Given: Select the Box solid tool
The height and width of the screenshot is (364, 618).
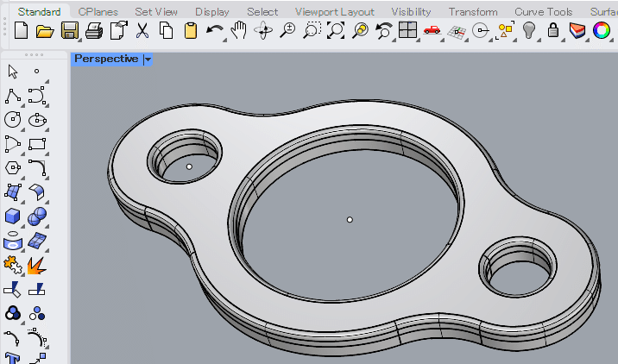Looking at the screenshot, I should pyautogui.click(x=13, y=216).
